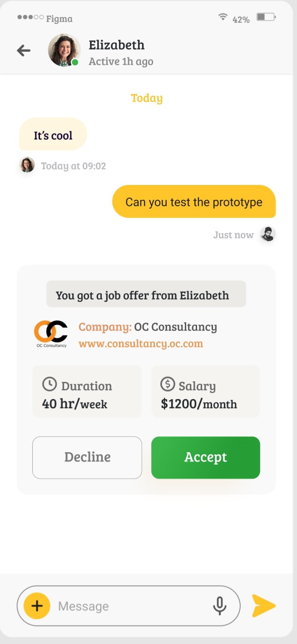The width and height of the screenshot is (297, 644).
Task: Tap the Elizabeth contact name in header
Action: coord(117,45)
